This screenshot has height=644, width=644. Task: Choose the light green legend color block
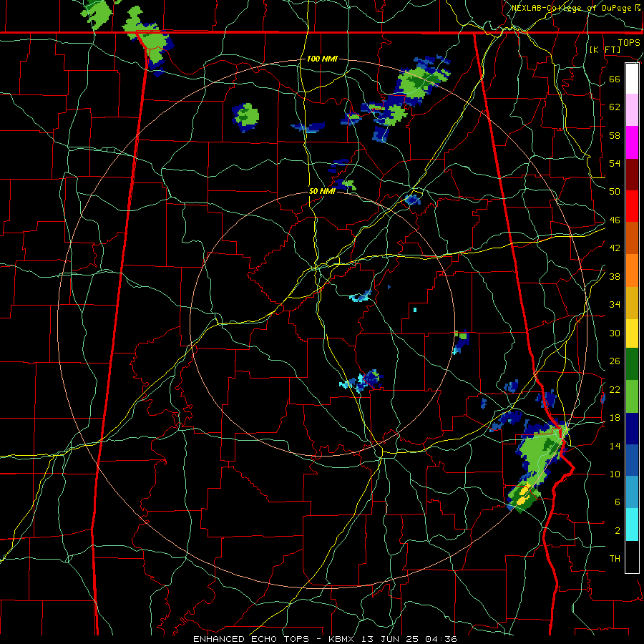632,396
